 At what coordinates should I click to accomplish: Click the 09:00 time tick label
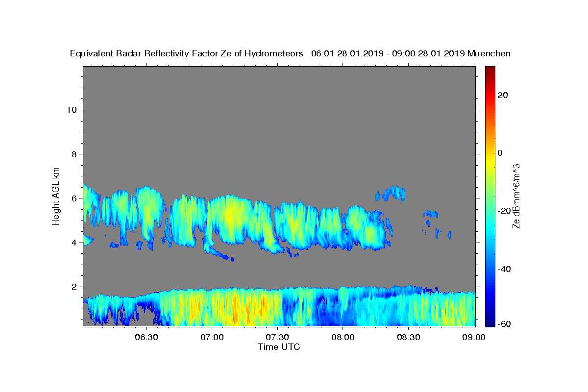(x=474, y=338)
